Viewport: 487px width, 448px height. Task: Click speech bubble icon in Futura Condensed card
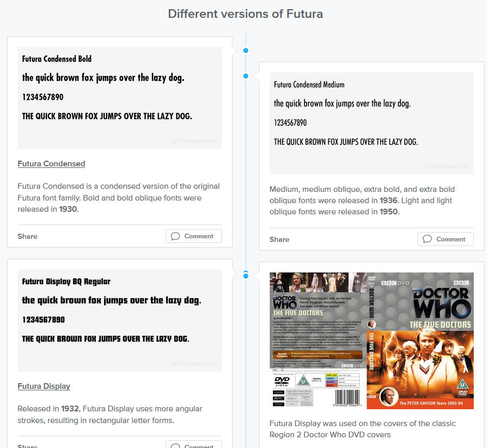[175, 236]
